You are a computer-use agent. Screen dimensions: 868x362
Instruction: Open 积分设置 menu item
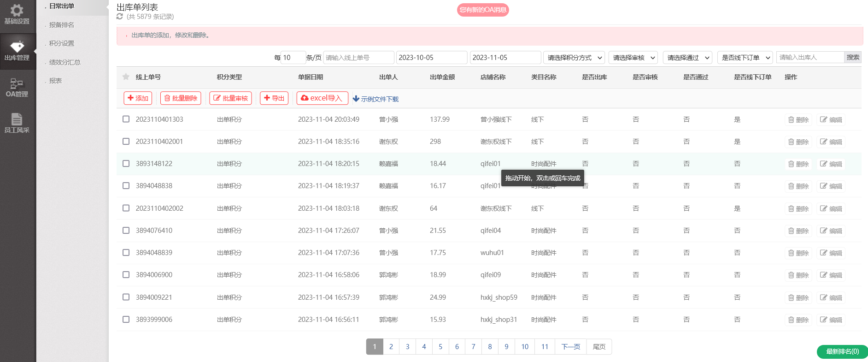62,43
